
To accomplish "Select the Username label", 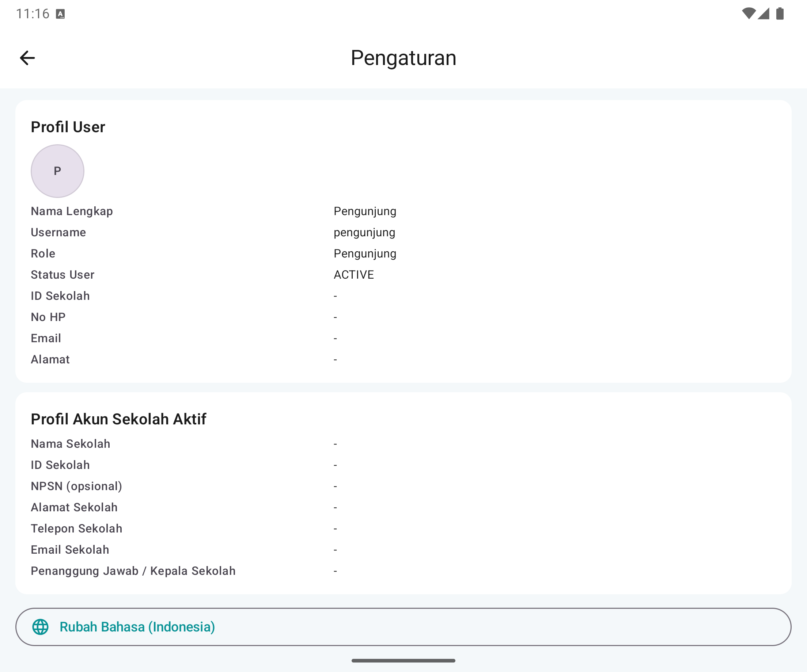I will pos(58,232).
